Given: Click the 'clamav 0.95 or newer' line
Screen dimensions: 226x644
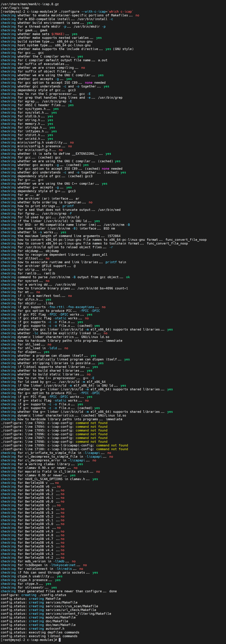Looking at the screenshot, I should point(38,475).
